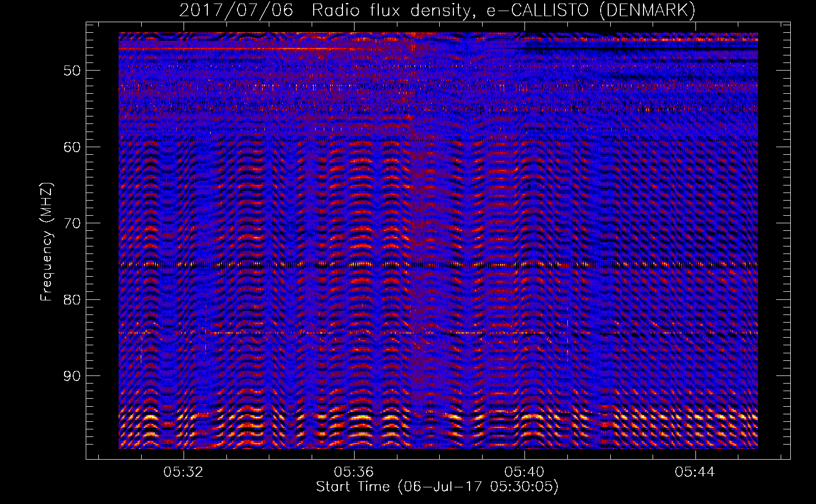The width and height of the screenshot is (816, 504).
Task: Click the '05:32' time tick label
Action: pos(184,472)
